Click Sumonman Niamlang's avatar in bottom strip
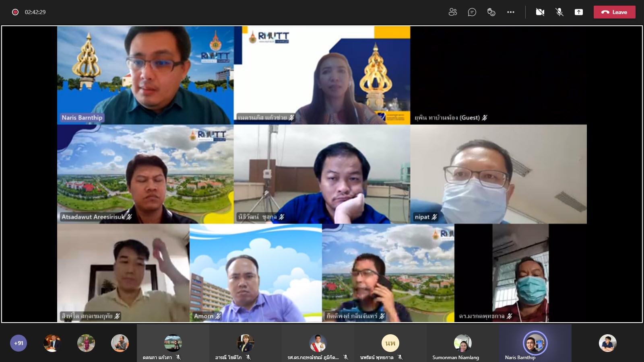This screenshot has width=644, height=362. pos(462,343)
